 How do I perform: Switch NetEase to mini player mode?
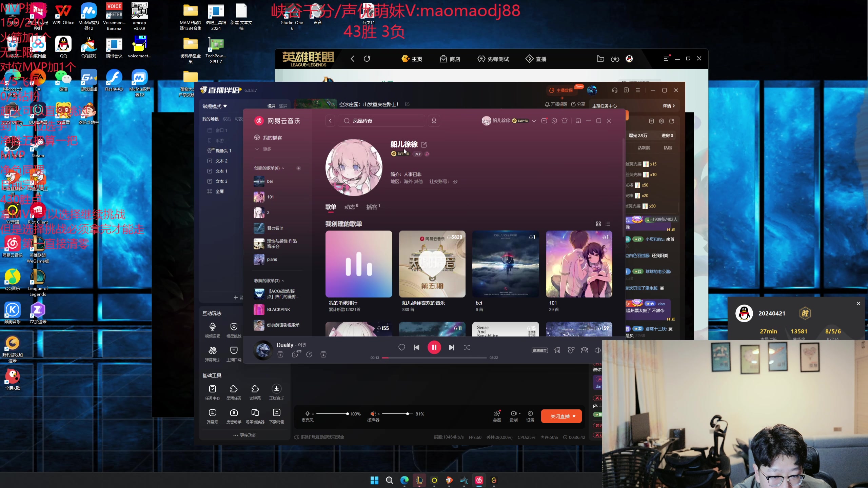pyautogui.click(x=578, y=121)
